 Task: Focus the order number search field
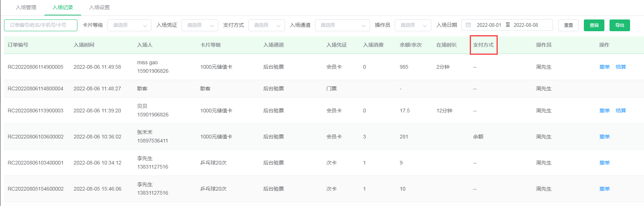(x=41, y=25)
